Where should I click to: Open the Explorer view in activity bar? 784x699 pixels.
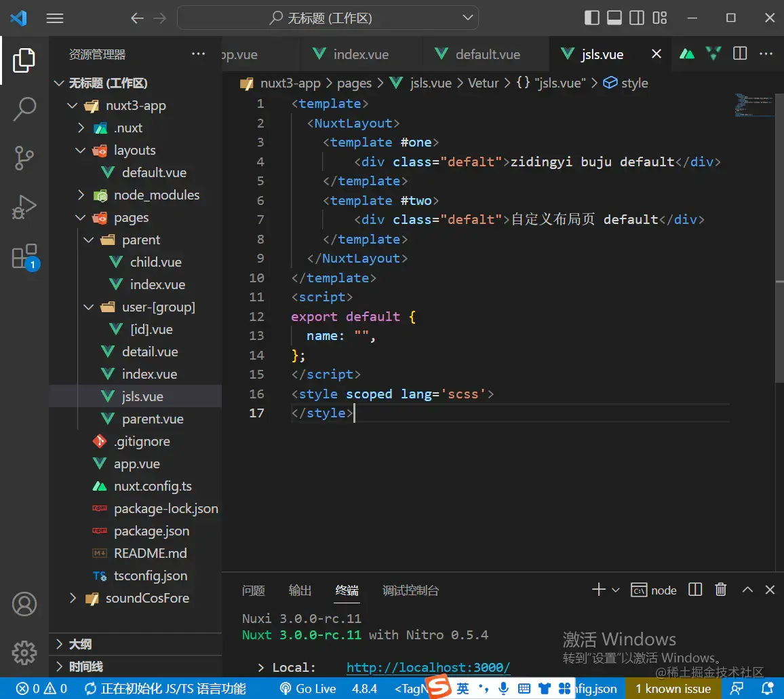pos(24,60)
